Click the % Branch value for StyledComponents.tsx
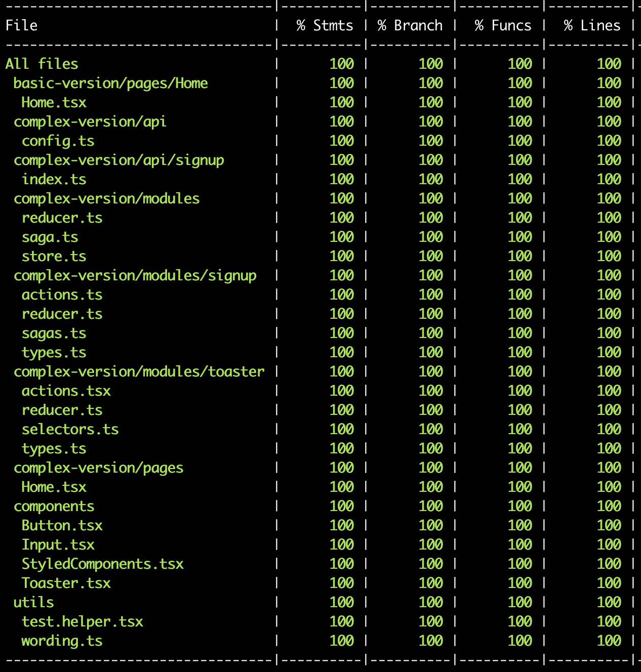The width and height of the screenshot is (641, 672). coord(431,564)
